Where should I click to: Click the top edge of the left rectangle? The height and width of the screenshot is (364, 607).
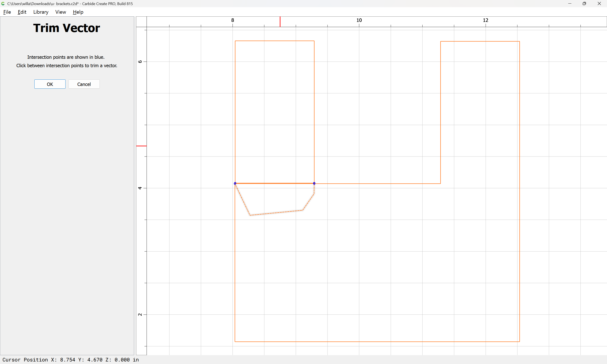pos(275,41)
